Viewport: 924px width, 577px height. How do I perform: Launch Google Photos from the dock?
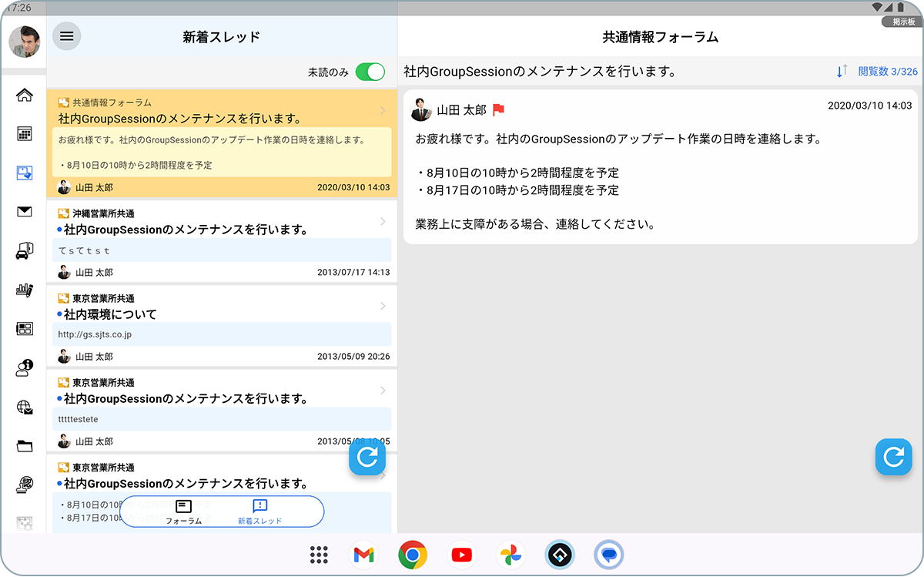point(511,555)
